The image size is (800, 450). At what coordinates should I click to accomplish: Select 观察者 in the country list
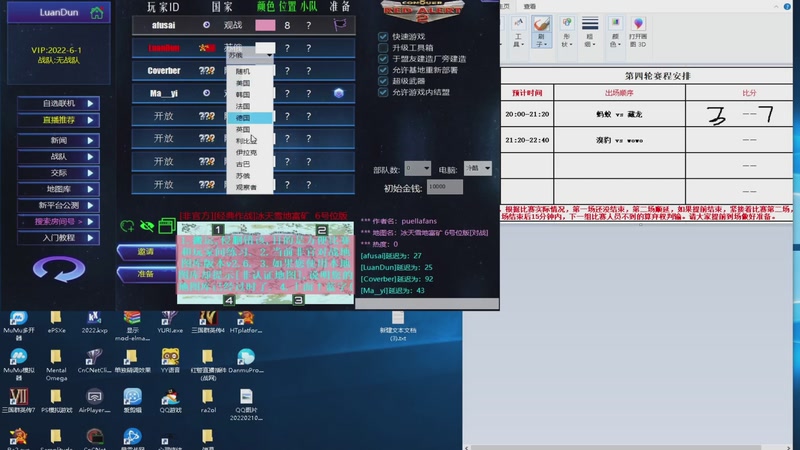point(249,187)
